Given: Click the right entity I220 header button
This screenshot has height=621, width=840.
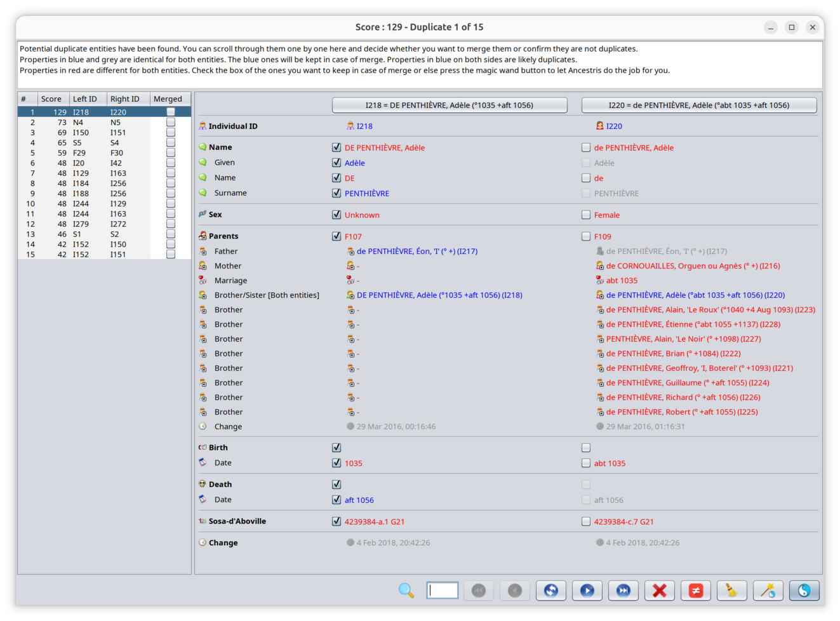Looking at the screenshot, I should 698,105.
